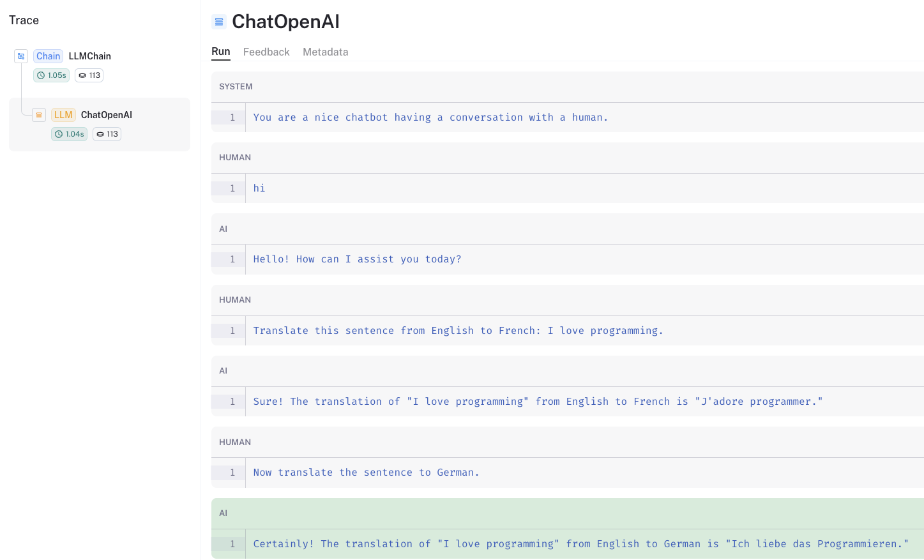This screenshot has height=560, width=924.
Task: Collapse the highlighted green AI output header
Action: (x=223, y=513)
